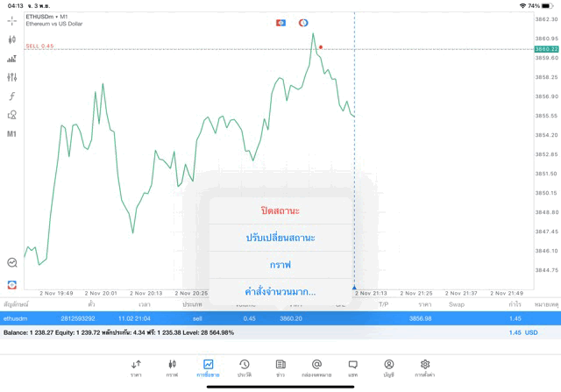Open the กล่องจดหมาย mailbox tab
This screenshot has height=392, width=561.
[x=316, y=367]
